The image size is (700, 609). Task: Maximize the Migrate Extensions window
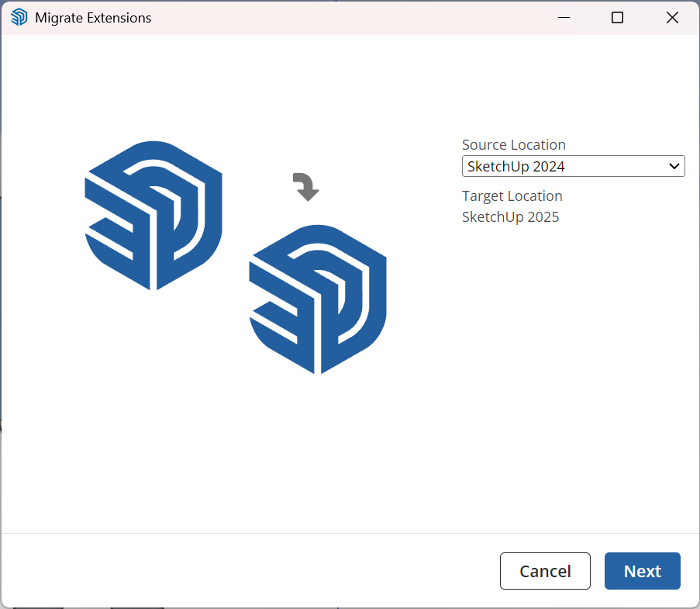pyautogui.click(x=617, y=17)
